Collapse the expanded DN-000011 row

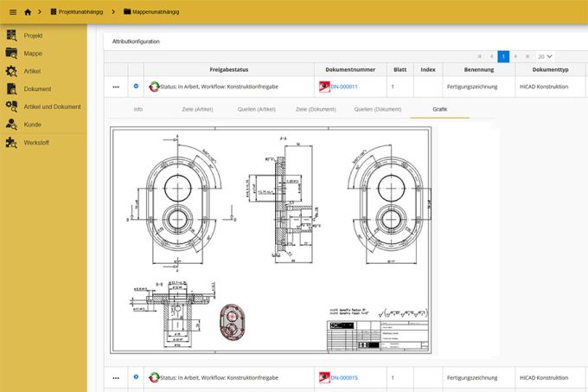(x=136, y=86)
